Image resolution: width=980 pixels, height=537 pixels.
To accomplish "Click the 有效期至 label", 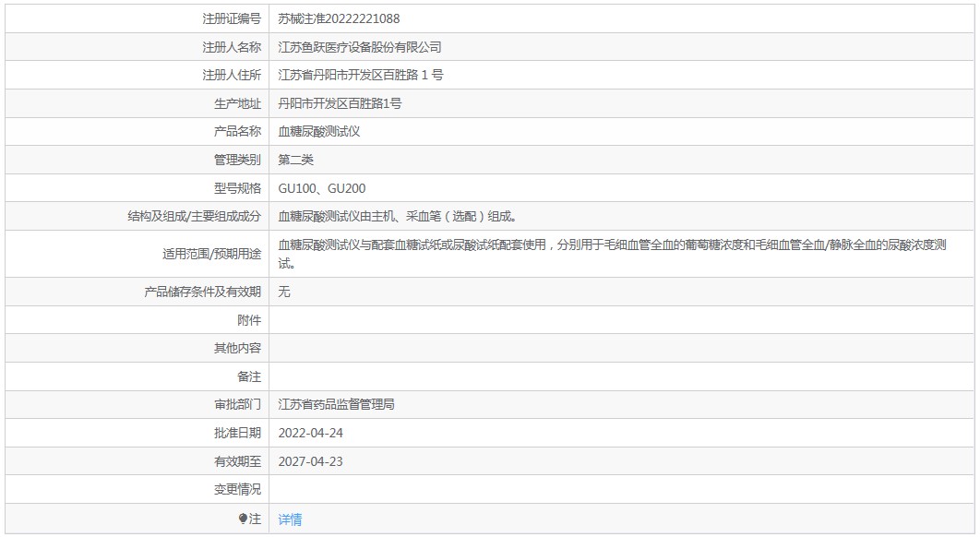I will [x=237, y=461].
